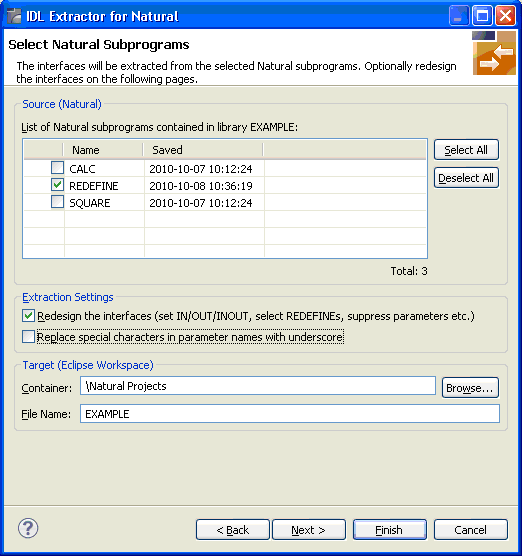Check the SQUARE subprogram checkbox
Image resolution: width=523 pixels, height=557 pixels.
[57, 202]
